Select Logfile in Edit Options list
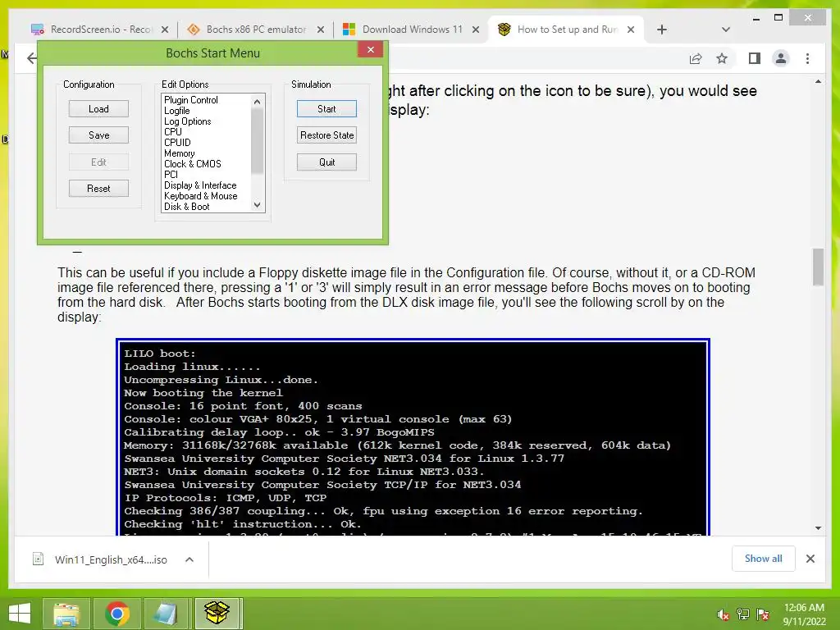This screenshot has height=630, width=840. tap(177, 111)
